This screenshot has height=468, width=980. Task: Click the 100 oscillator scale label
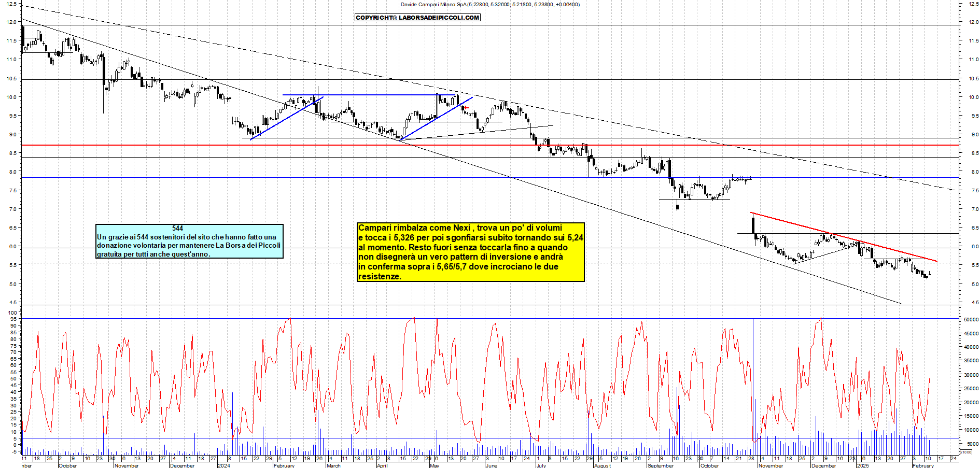click(x=12, y=313)
